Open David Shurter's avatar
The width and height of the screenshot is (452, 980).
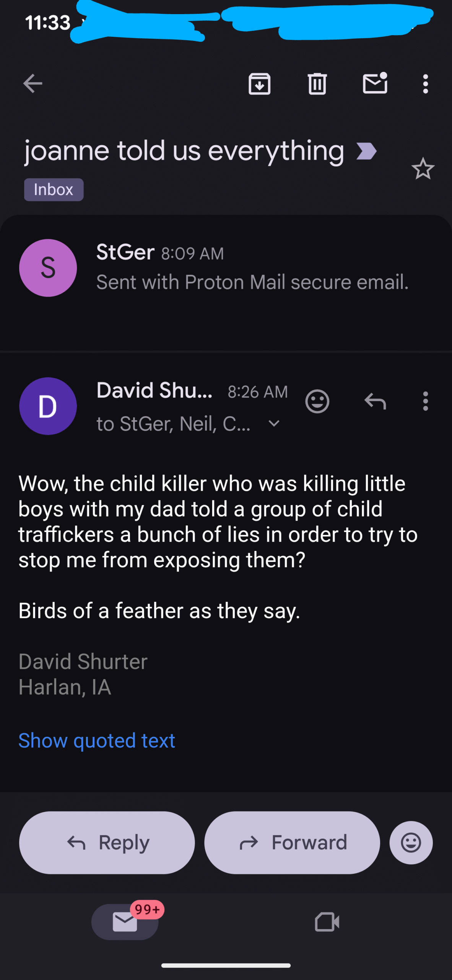(x=48, y=406)
